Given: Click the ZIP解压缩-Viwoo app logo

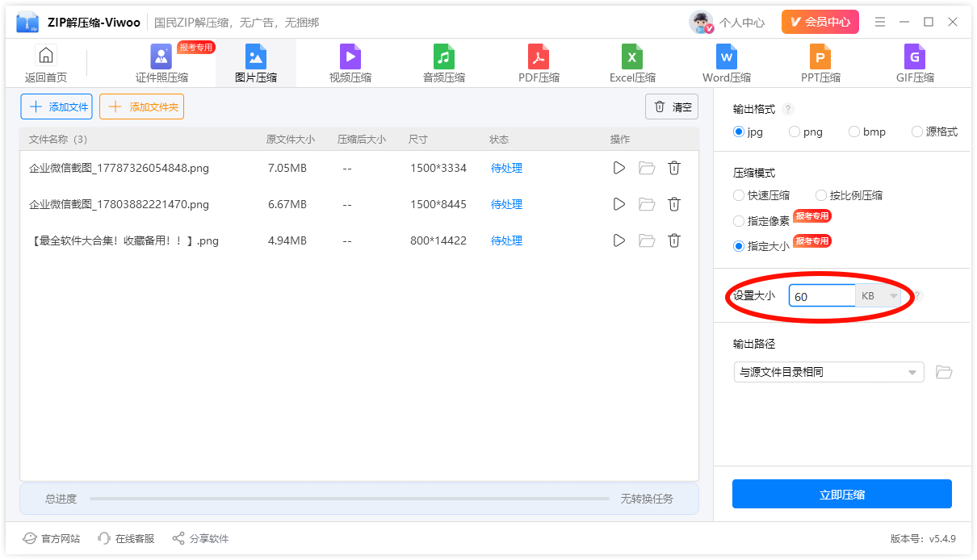Looking at the screenshot, I should (x=27, y=23).
